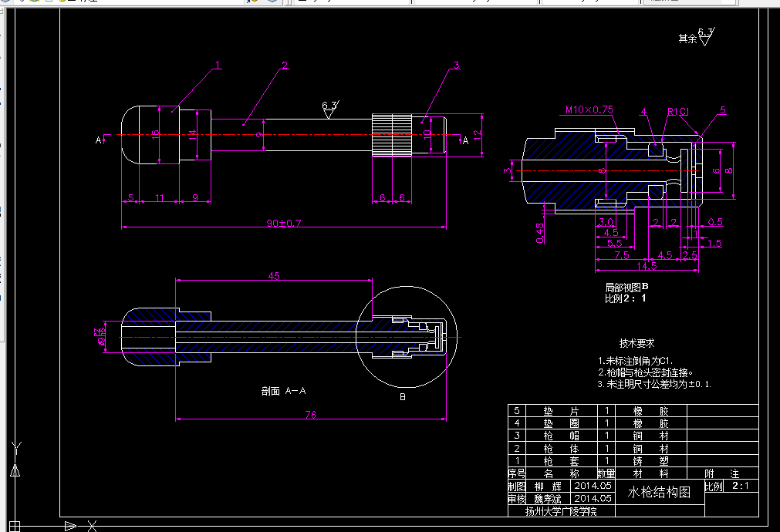Select the 90±0.7 overall length dimension
This screenshot has width=780, height=532.
(284, 223)
